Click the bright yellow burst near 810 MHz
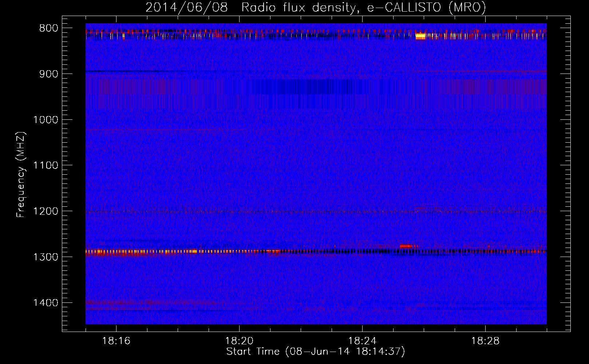589x364 pixels. pos(420,36)
